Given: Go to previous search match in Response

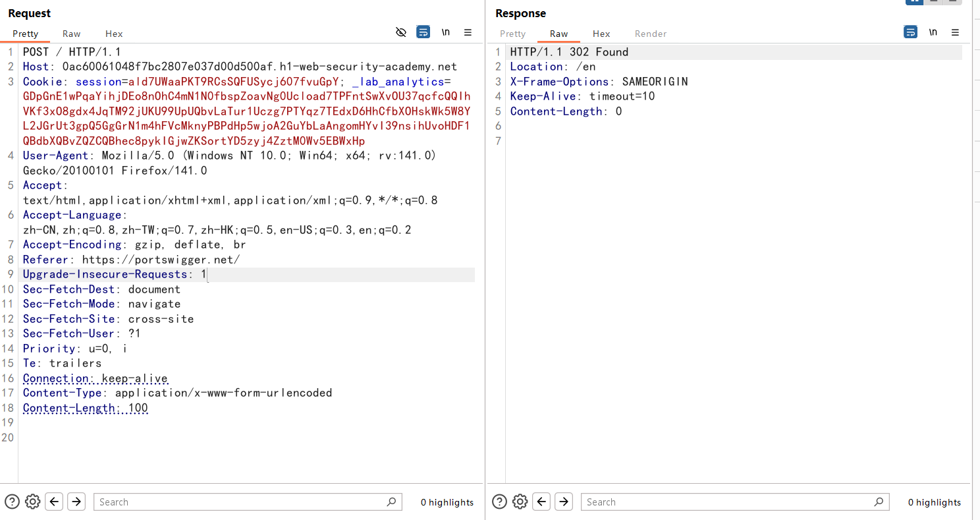Looking at the screenshot, I should [542, 502].
